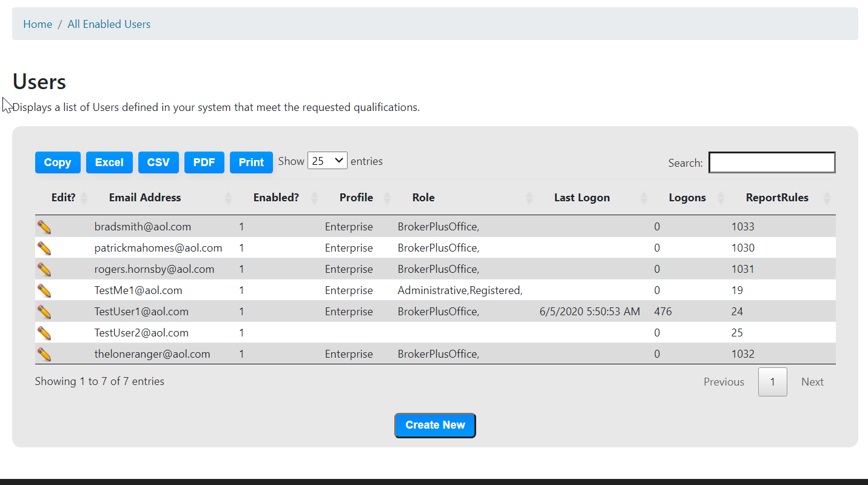Screen dimensions: 868x485
Task: Click ReportRules value 1030
Action: (x=743, y=248)
